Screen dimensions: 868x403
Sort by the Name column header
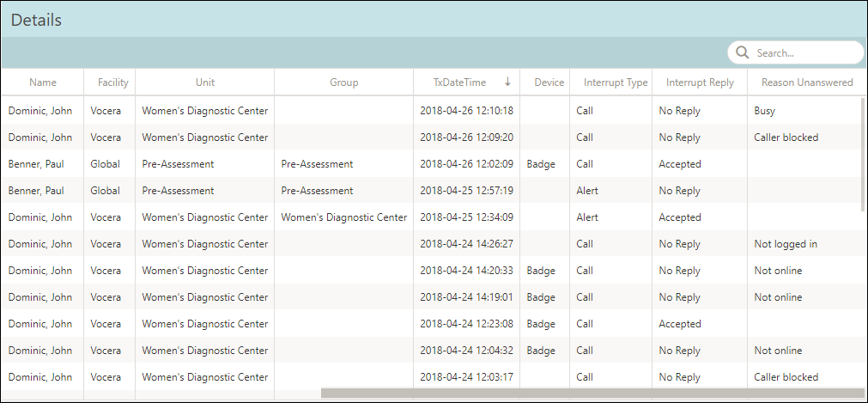click(43, 82)
